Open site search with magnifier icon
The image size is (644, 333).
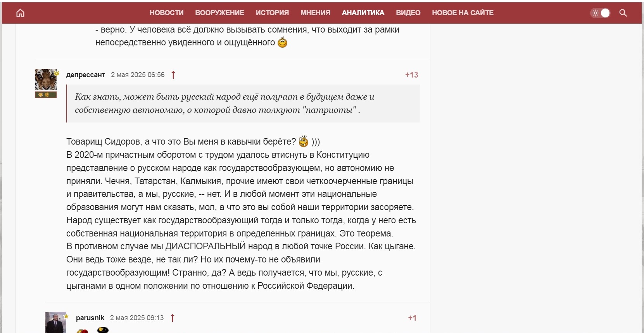click(x=623, y=13)
